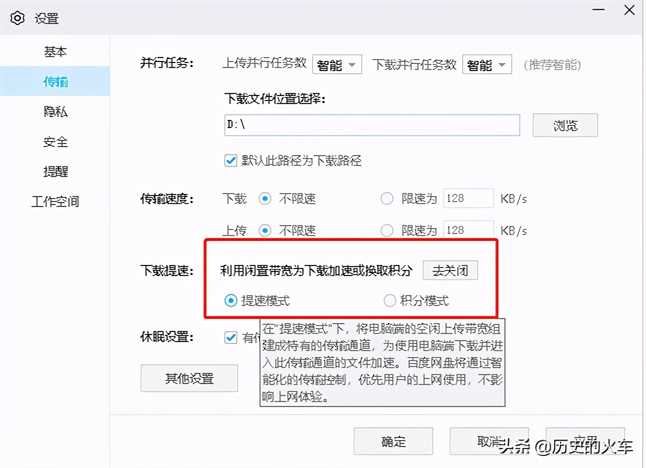Select 限速为 radio for download speed

click(387, 198)
